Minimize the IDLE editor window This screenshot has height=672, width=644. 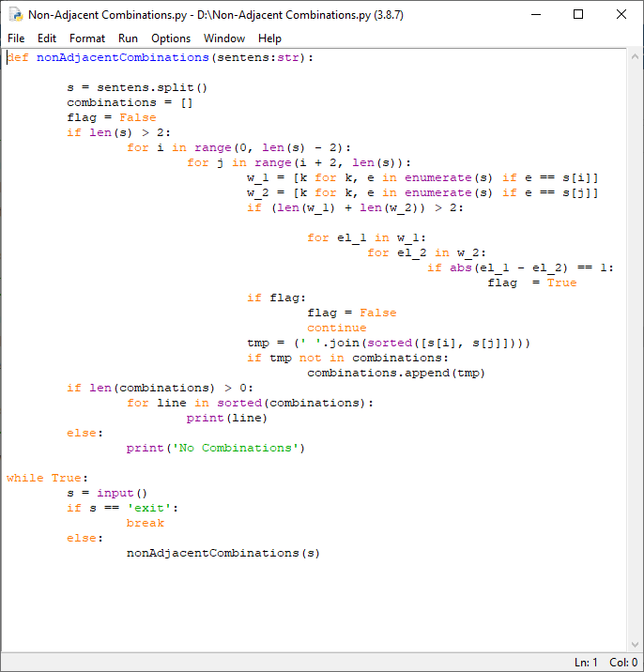coord(535,15)
